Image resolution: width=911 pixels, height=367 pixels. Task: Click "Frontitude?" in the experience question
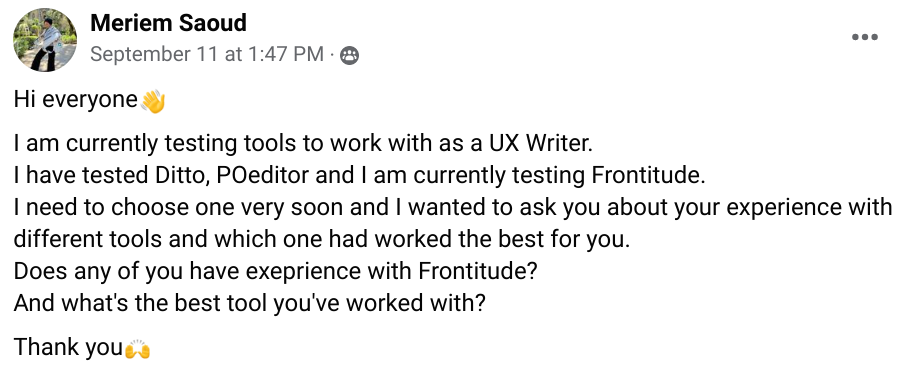477,271
